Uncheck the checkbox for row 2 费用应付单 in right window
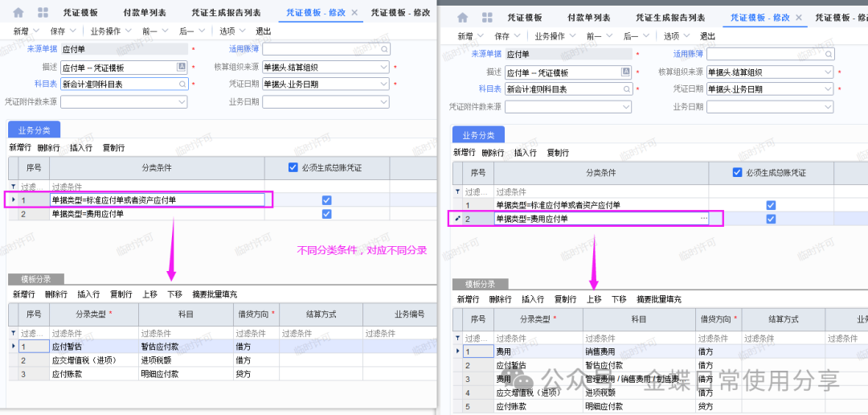The height and width of the screenshot is (415, 868). pyautogui.click(x=771, y=219)
